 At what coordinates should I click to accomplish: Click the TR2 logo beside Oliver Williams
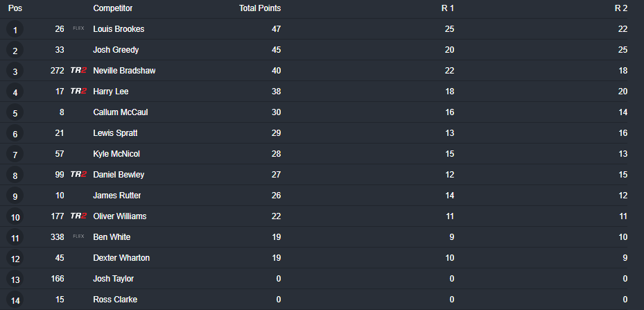(x=78, y=216)
